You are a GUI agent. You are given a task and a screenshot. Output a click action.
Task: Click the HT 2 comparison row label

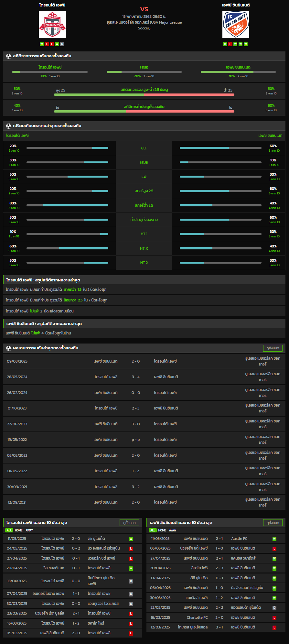[144, 263]
